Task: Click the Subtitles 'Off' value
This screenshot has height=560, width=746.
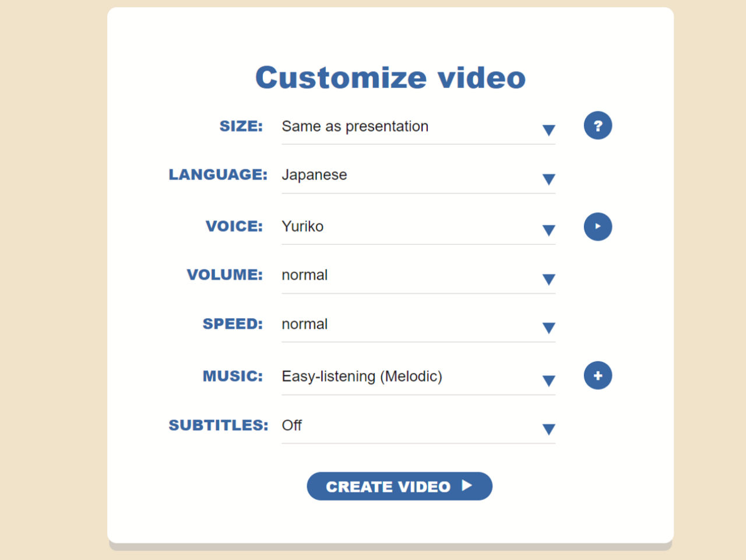Action: click(292, 425)
